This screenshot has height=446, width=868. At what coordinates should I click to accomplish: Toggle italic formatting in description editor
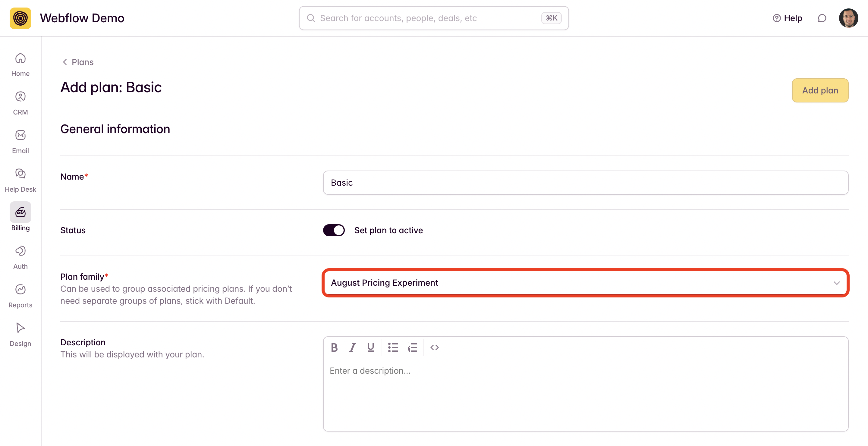tap(352, 347)
